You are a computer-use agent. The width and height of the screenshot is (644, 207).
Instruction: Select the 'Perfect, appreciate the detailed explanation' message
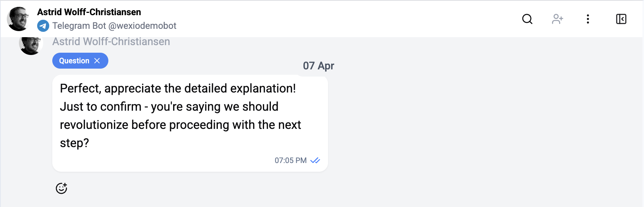click(178, 89)
